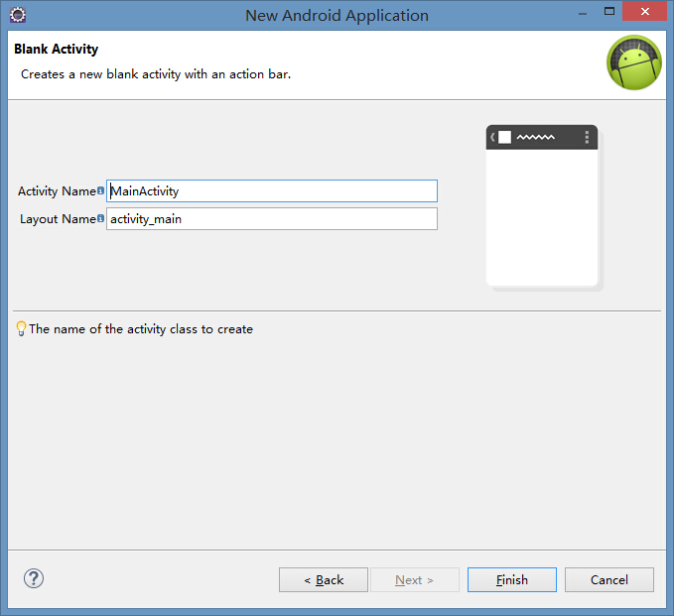
Task: Go to previous page with Back
Action: tap(324, 580)
